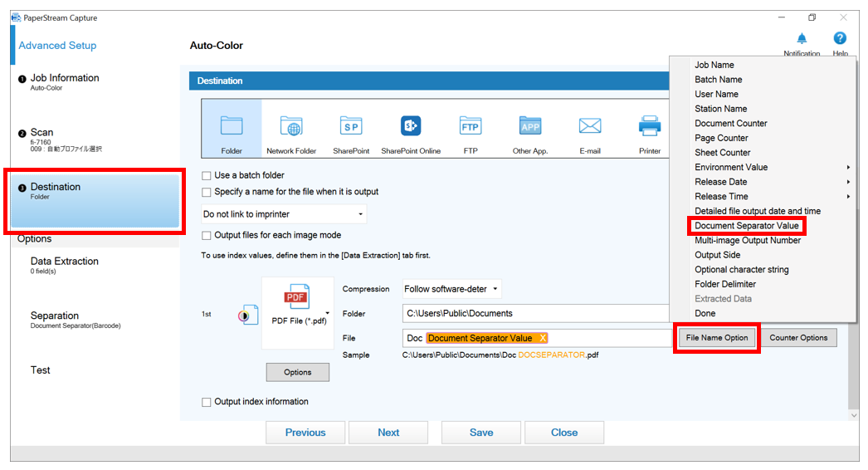Viewport: 868px width, 470px height.
Task: Click the File name input field
Action: [x=537, y=338]
